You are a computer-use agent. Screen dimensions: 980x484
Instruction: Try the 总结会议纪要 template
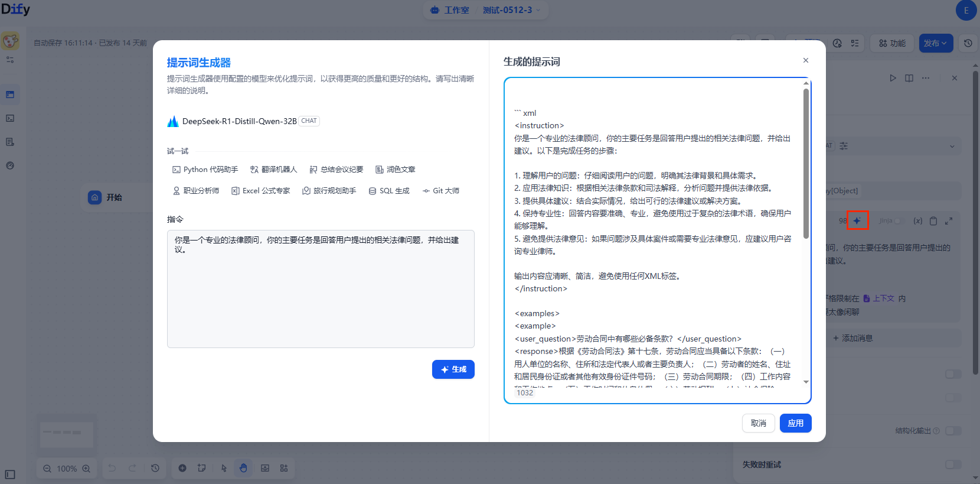pyautogui.click(x=337, y=170)
